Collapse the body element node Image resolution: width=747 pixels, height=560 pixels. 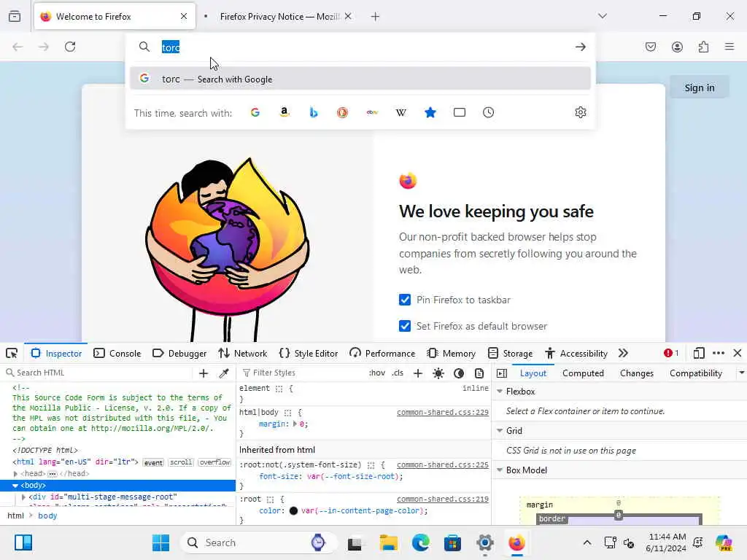tap(15, 485)
